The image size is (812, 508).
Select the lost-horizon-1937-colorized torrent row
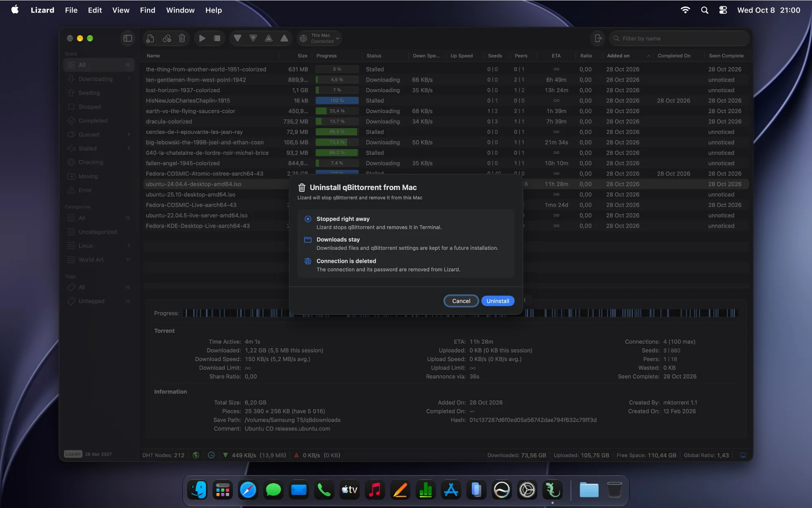coord(446,90)
